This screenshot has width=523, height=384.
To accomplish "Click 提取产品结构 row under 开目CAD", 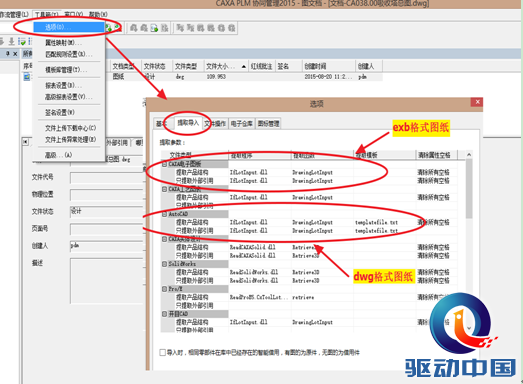I will click(192, 322).
